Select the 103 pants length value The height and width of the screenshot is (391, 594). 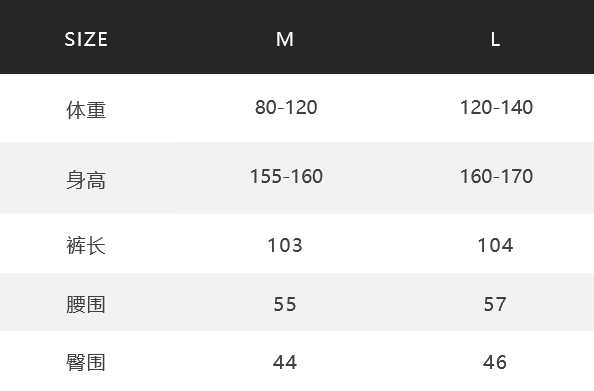285,245
